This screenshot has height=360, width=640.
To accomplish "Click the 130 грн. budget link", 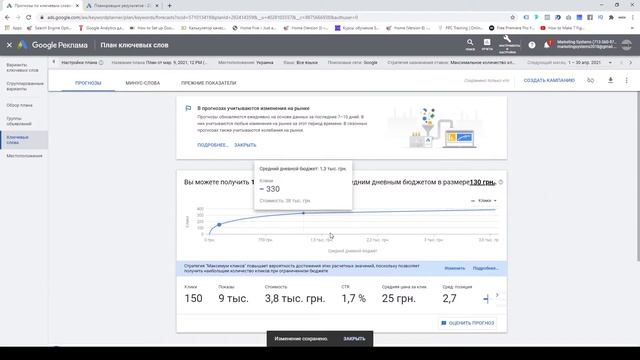I will point(482,182).
